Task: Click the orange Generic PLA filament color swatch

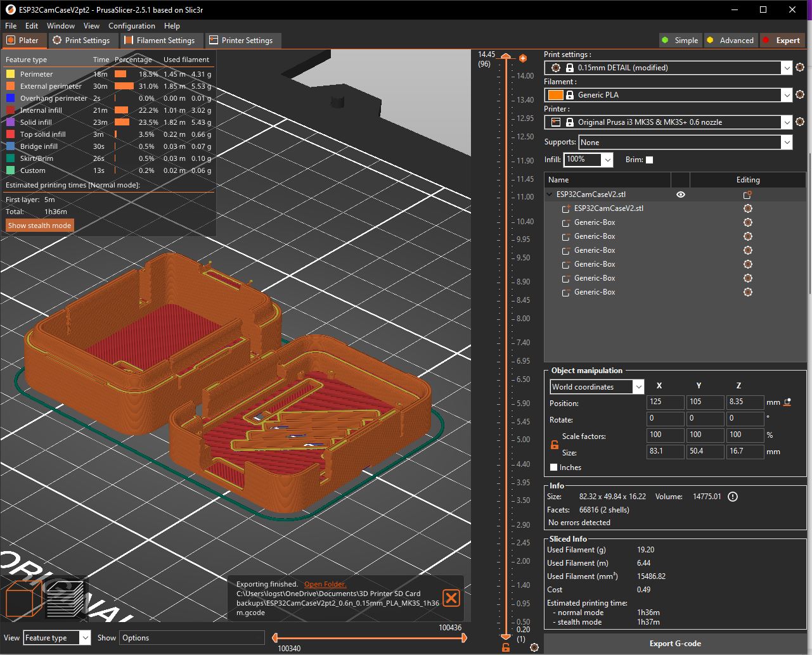Action: [555, 95]
